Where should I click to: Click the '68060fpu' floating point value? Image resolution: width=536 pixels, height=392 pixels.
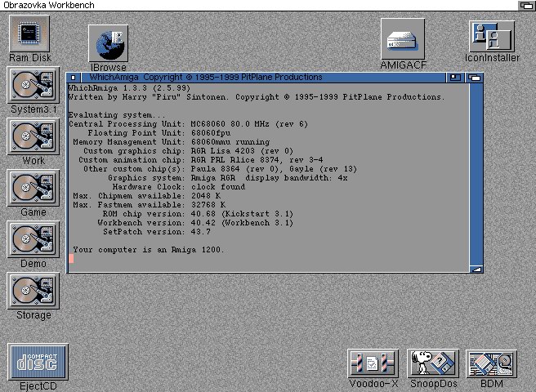pos(211,133)
